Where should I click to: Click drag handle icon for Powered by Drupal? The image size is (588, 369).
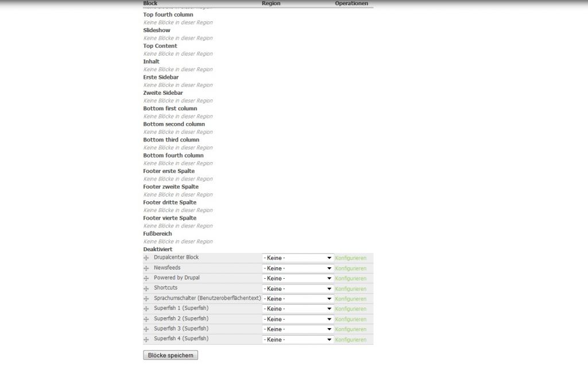pos(146,278)
